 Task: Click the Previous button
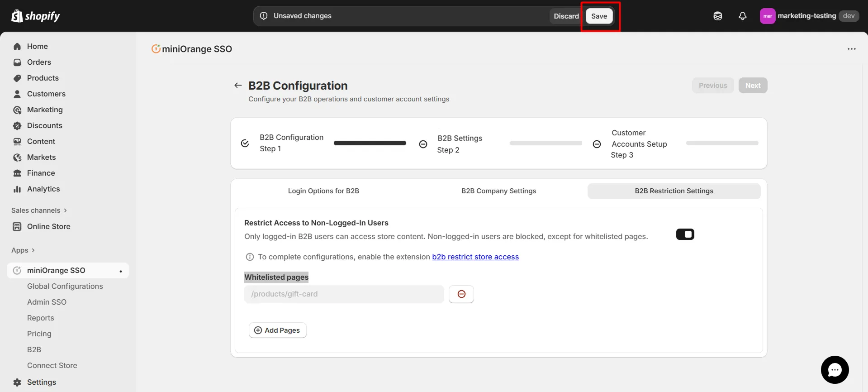[x=713, y=85]
